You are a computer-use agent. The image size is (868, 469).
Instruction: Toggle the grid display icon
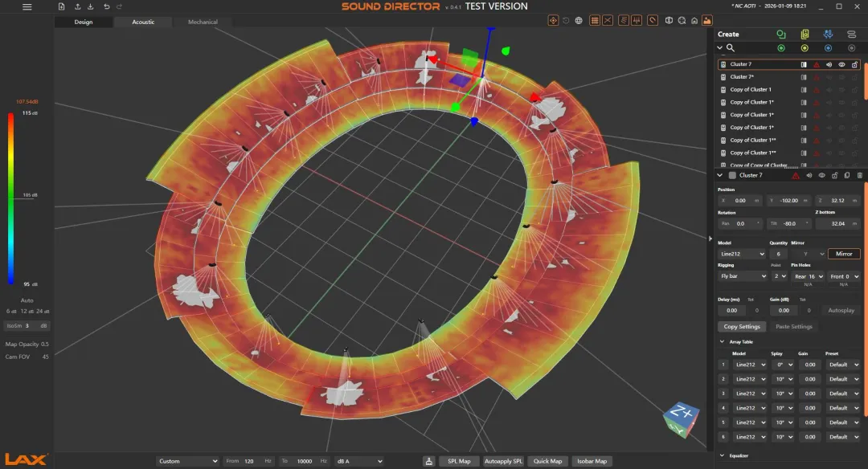click(595, 20)
